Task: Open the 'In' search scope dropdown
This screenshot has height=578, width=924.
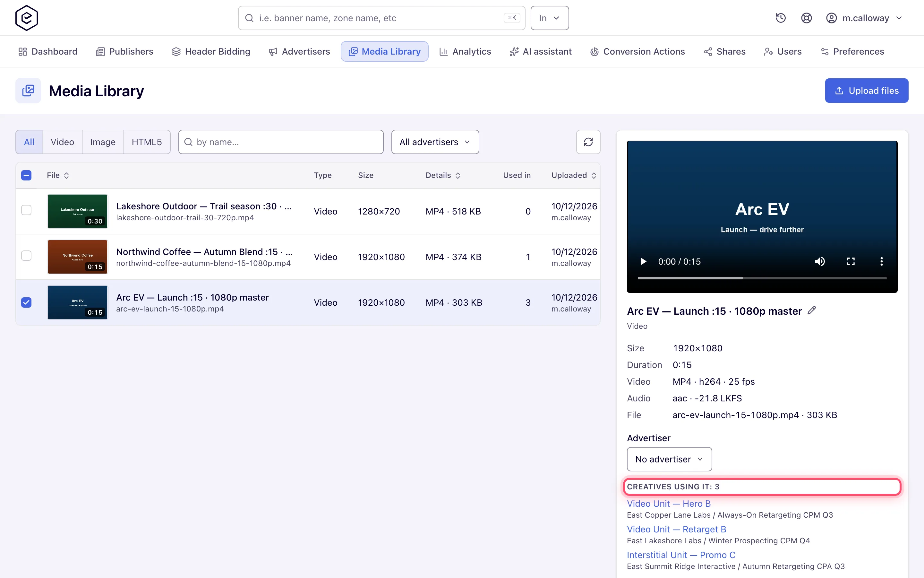Action: click(x=550, y=18)
